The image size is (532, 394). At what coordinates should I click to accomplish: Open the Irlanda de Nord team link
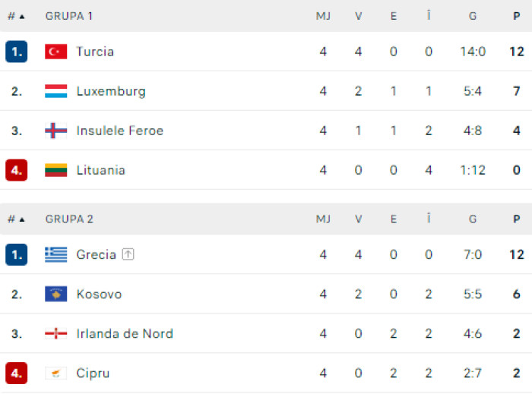[x=125, y=334]
